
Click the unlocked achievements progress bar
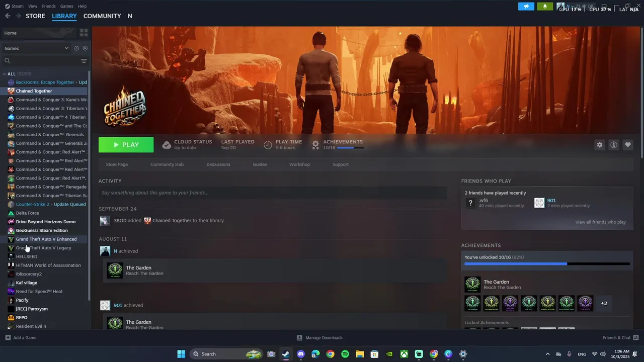[547, 263]
